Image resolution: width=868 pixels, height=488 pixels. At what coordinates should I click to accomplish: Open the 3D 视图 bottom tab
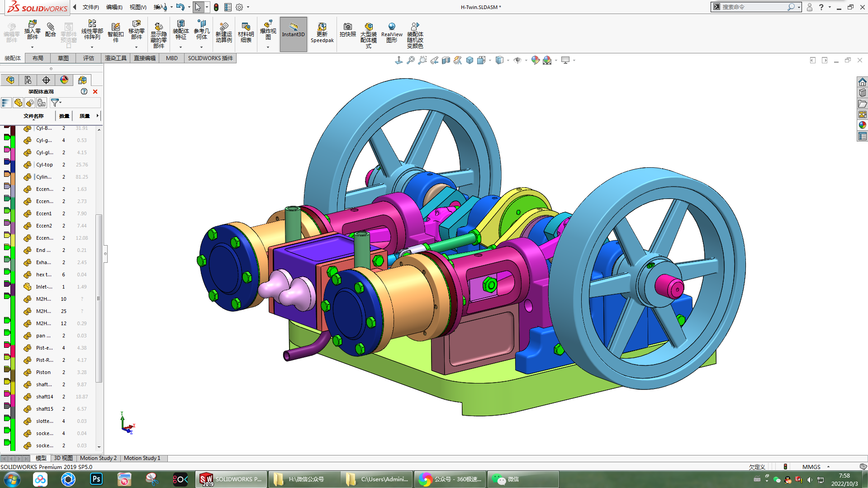pyautogui.click(x=63, y=458)
